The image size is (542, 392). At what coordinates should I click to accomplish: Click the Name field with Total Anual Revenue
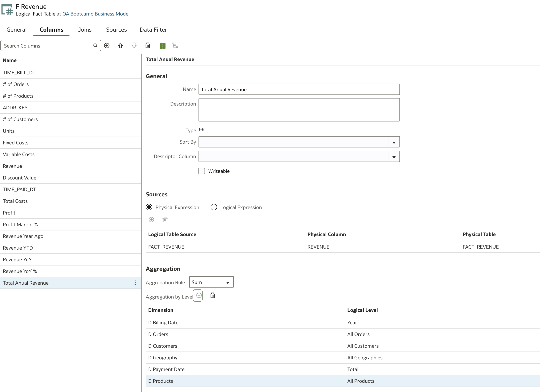click(x=299, y=89)
